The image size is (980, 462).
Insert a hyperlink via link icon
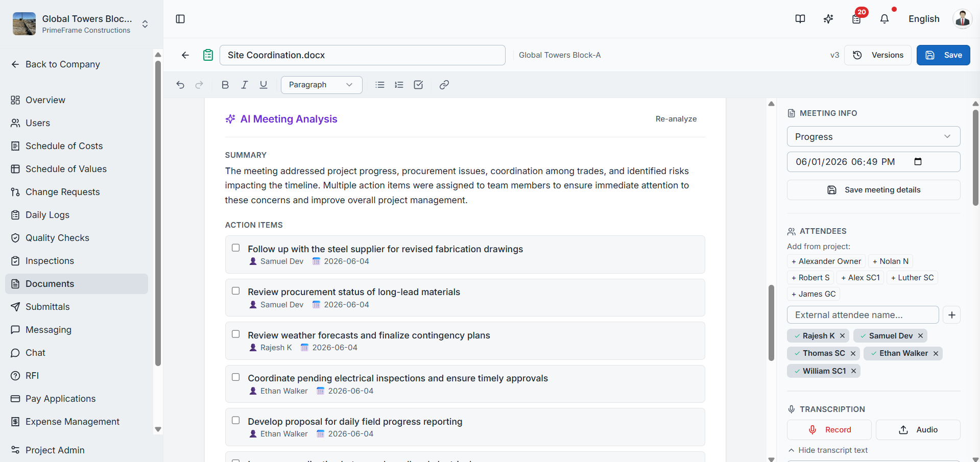444,85
